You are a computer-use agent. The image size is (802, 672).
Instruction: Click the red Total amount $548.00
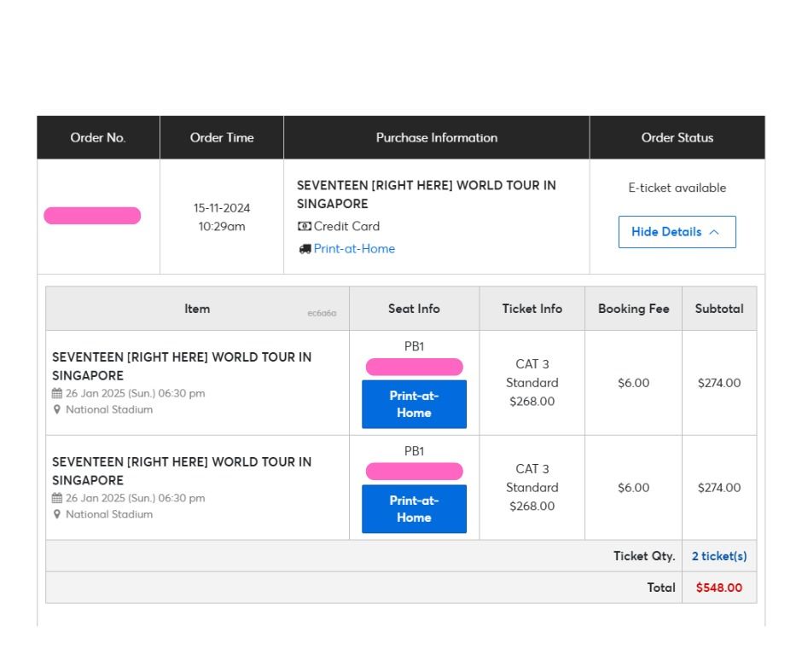tap(718, 588)
